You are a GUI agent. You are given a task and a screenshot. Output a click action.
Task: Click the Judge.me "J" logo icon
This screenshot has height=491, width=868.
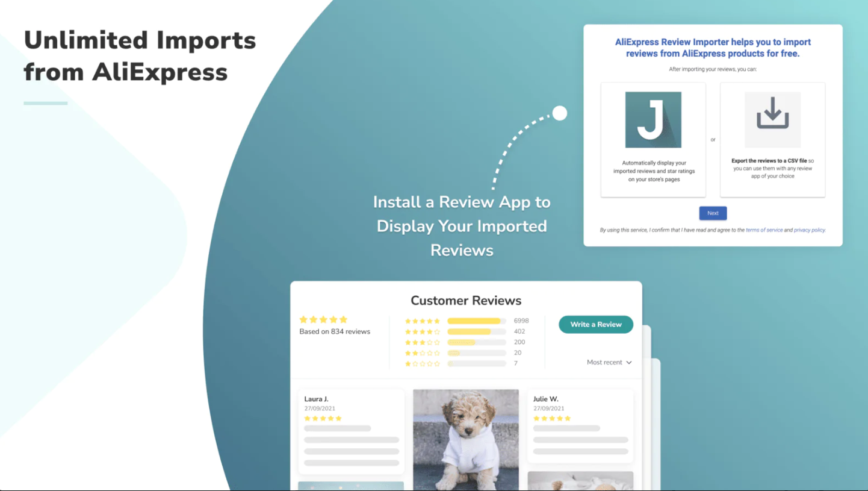(653, 120)
